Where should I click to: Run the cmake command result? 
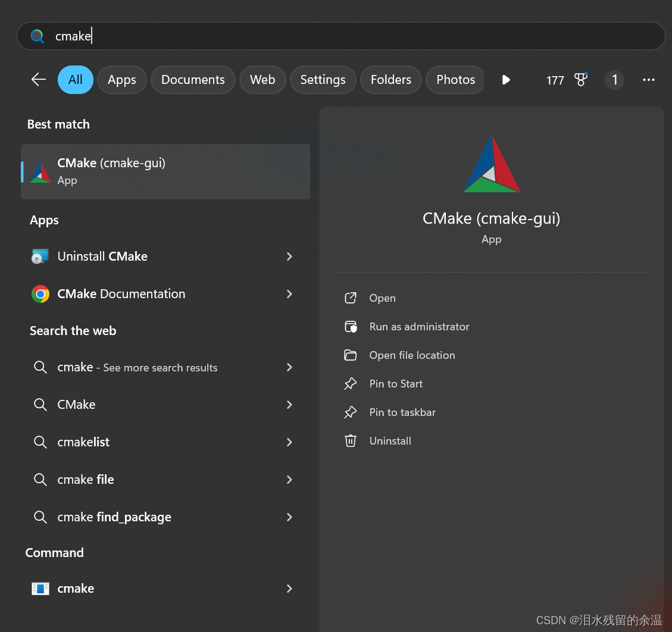(165, 589)
